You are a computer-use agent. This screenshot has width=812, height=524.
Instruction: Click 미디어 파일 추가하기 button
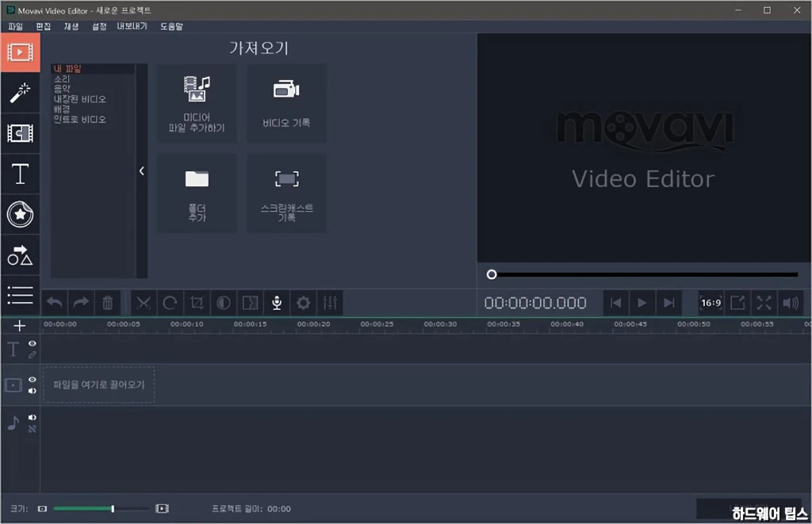point(197,104)
